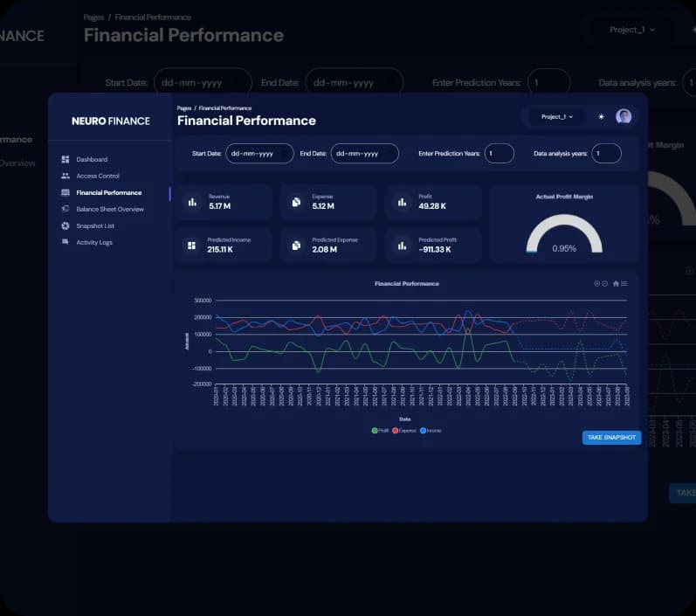Click Predicted Profit value -911.33 K
The width and height of the screenshot is (696, 616).
tap(435, 250)
